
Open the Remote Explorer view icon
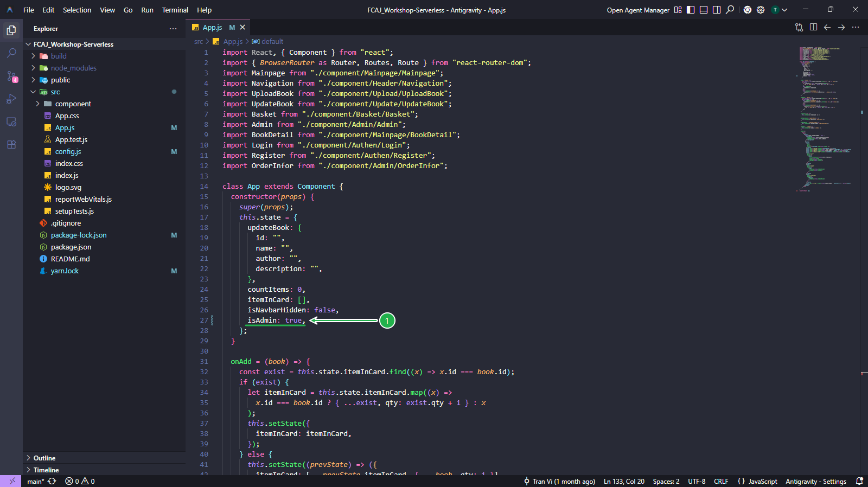(11, 121)
